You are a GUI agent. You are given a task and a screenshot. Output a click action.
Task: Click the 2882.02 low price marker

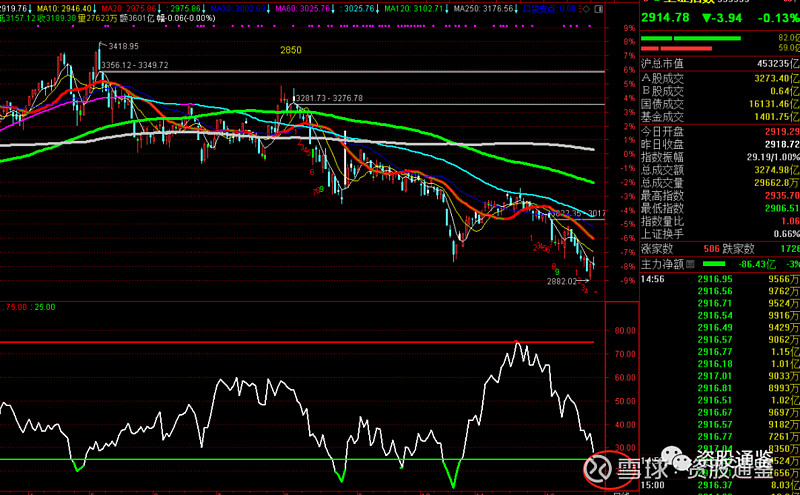pyautogui.click(x=562, y=281)
